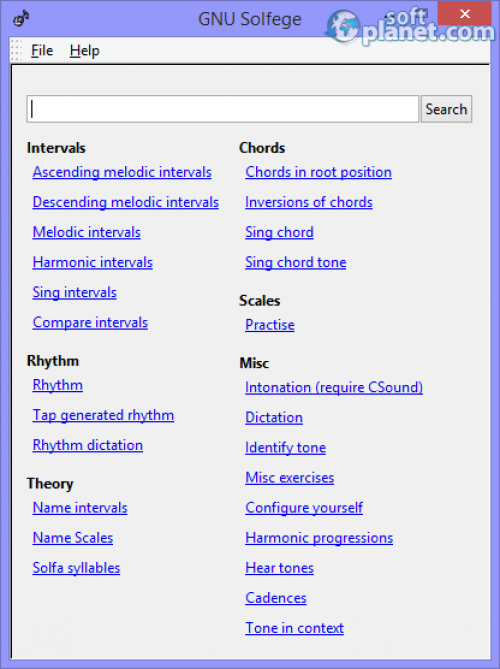The width and height of the screenshot is (500, 669).
Task: Select Harmonic progressions link
Action: pyautogui.click(x=319, y=538)
